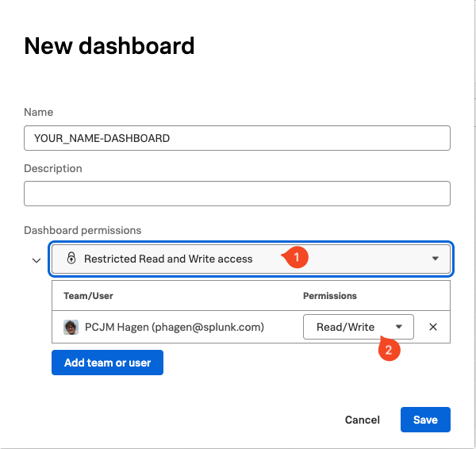The image size is (476, 449).
Task: Save the new dashboard
Action: coord(425,420)
